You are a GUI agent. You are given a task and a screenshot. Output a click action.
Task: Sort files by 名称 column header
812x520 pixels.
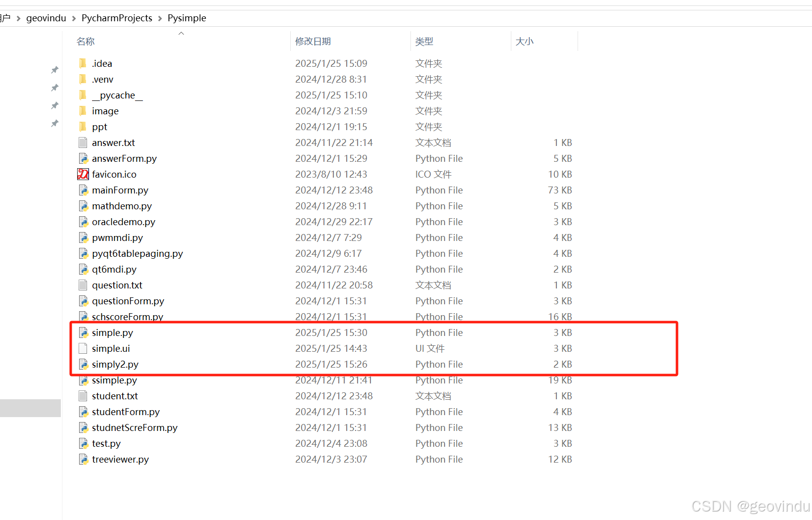(x=86, y=42)
